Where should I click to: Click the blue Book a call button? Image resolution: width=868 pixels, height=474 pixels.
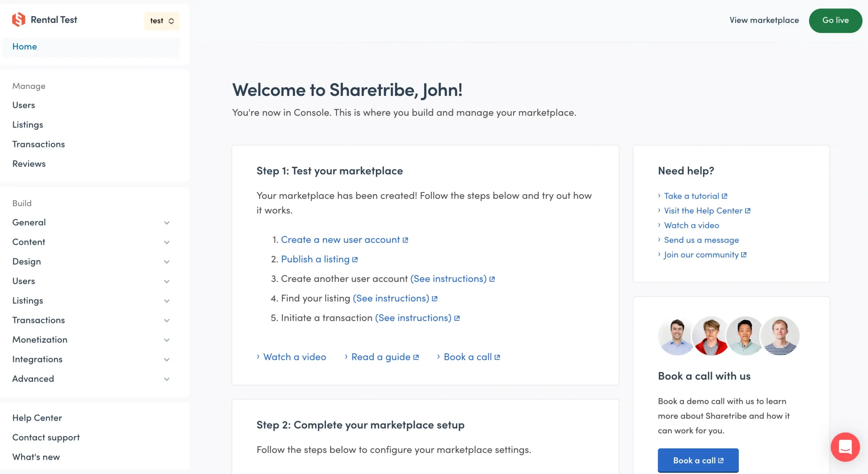pos(698,460)
